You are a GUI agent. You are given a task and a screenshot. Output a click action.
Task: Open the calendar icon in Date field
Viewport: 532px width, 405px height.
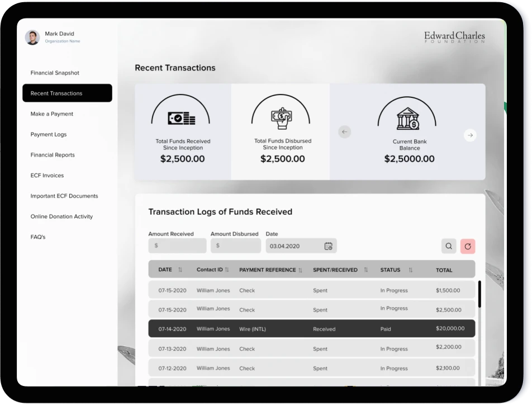[x=329, y=246]
